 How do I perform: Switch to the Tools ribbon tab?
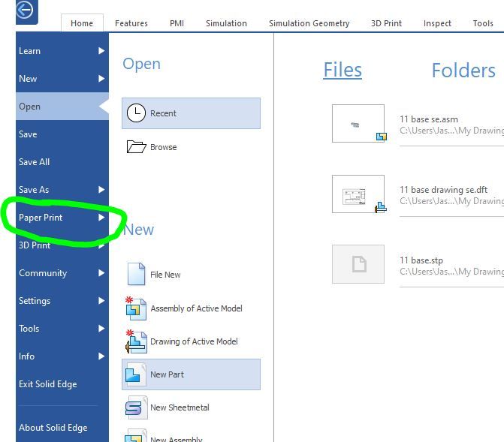pyautogui.click(x=483, y=23)
